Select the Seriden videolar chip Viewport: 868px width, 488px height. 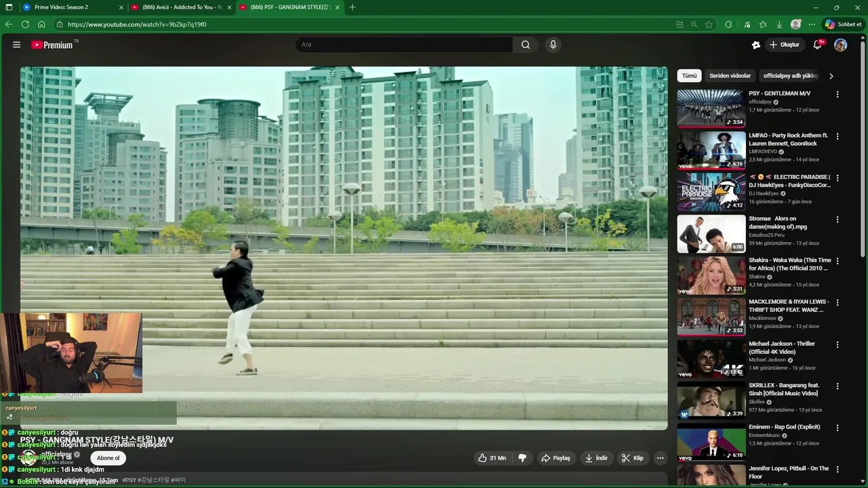click(x=730, y=76)
